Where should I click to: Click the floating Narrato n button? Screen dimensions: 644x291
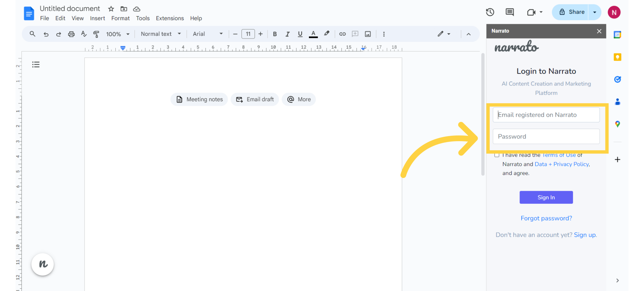click(43, 264)
